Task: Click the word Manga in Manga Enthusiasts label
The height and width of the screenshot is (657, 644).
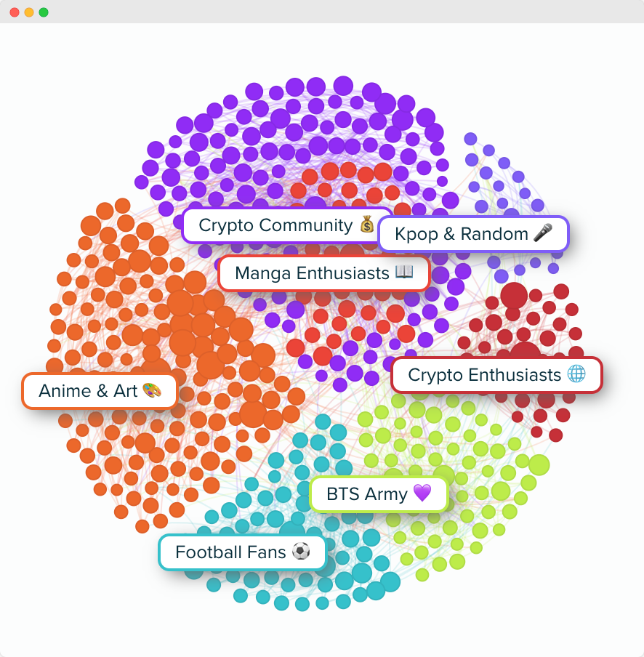Action: tap(262, 273)
